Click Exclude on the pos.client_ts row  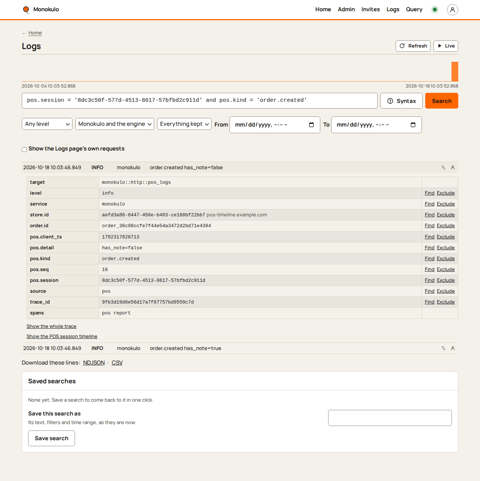(x=446, y=237)
